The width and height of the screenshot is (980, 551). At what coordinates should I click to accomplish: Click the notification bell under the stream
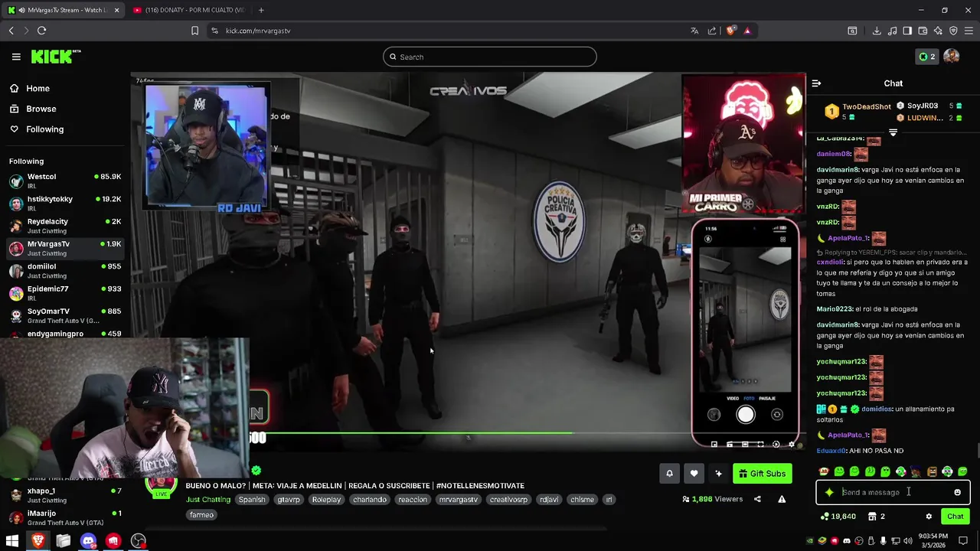tap(669, 474)
